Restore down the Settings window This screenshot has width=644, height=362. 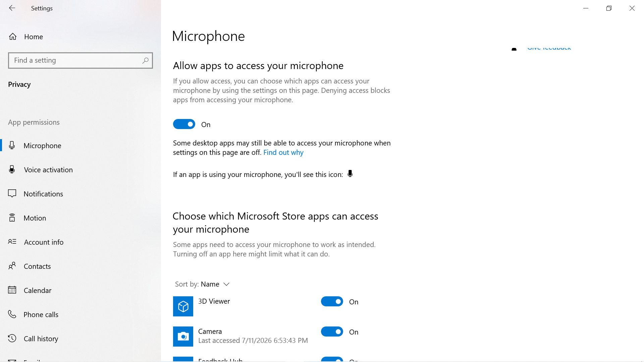click(609, 8)
